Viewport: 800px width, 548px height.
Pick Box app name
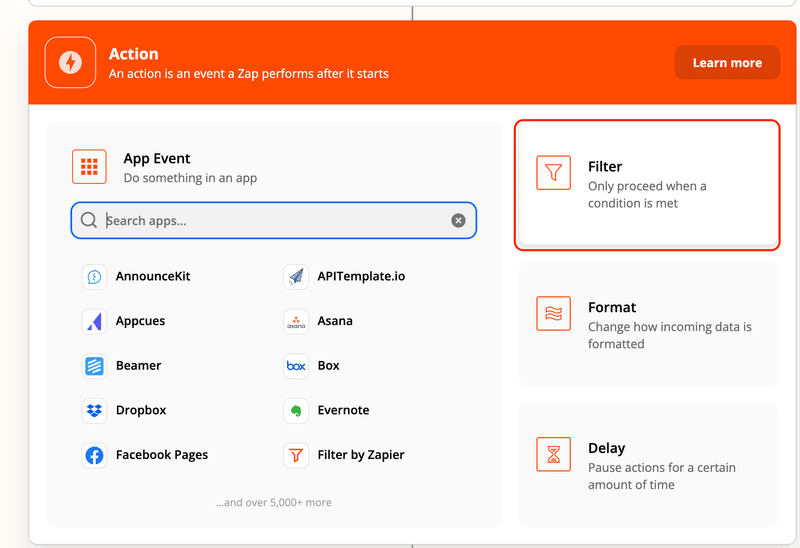coord(329,365)
